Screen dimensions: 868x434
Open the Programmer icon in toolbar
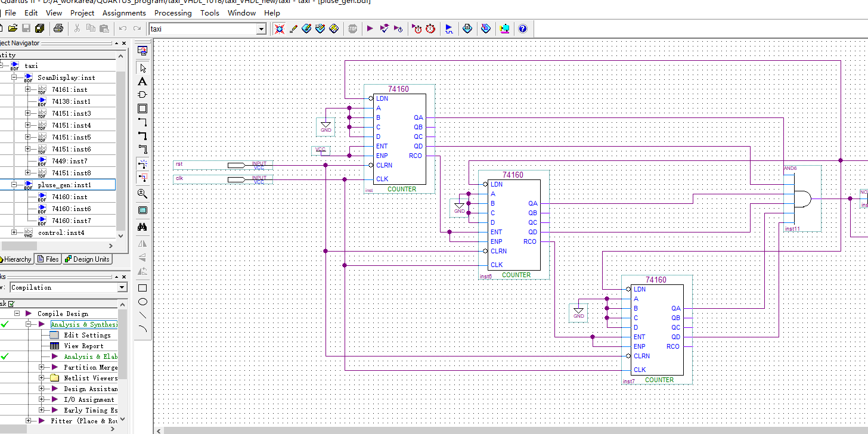click(x=486, y=28)
